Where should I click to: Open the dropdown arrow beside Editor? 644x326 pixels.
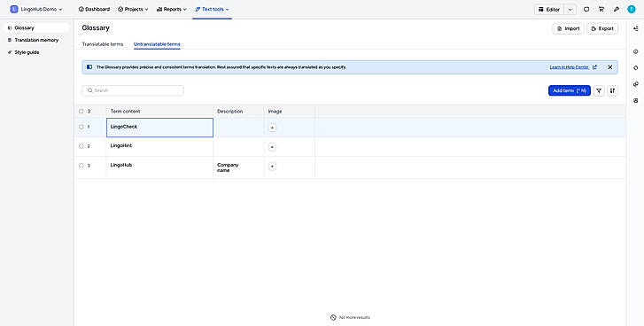click(x=570, y=10)
